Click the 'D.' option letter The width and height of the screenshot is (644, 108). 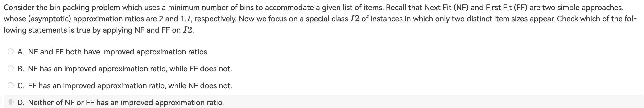pos(21,103)
